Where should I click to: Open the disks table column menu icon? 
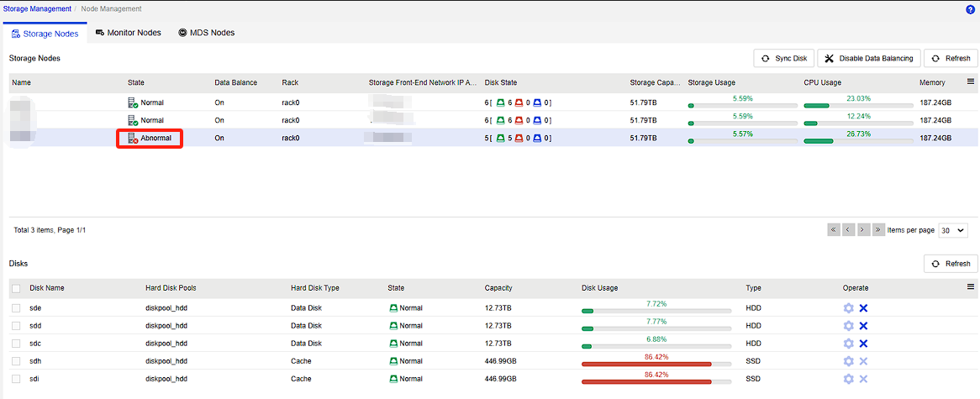click(x=971, y=287)
